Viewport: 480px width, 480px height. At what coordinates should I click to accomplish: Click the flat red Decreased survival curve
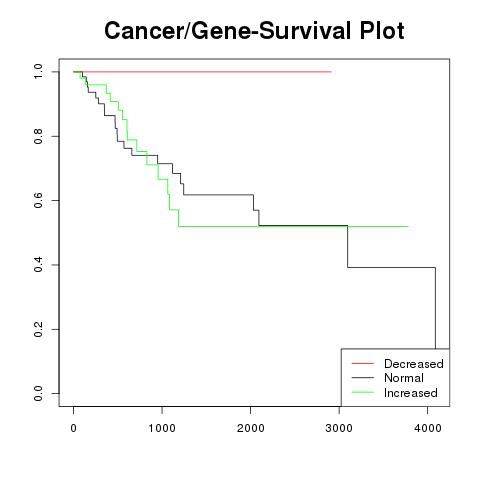(x=202, y=72)
